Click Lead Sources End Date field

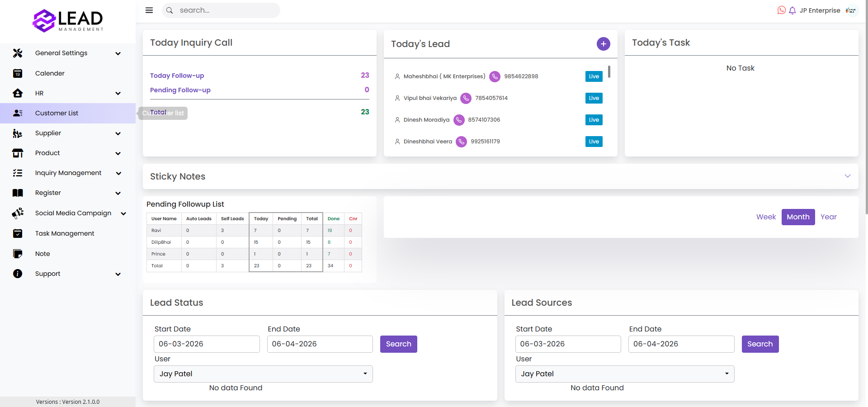coord(681,344)
